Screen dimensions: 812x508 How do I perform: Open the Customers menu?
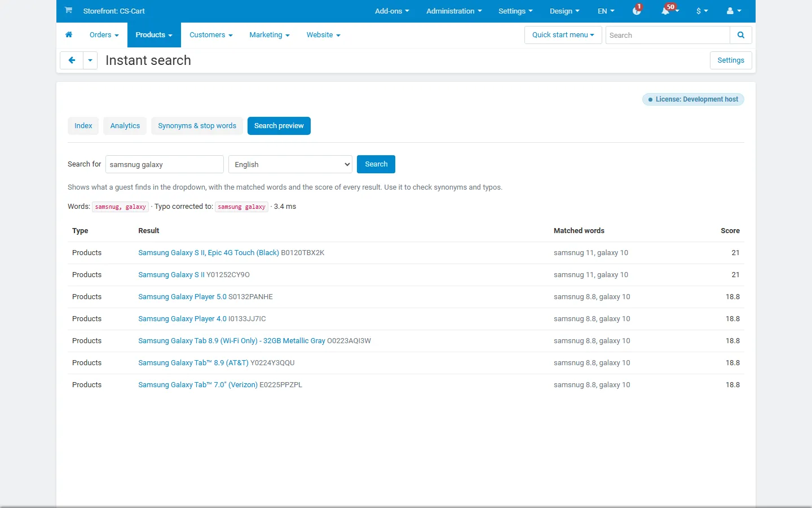tap(211, 35)
